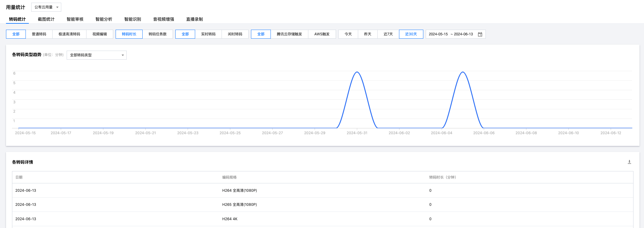Click the date range input field

tap(451, 34)
